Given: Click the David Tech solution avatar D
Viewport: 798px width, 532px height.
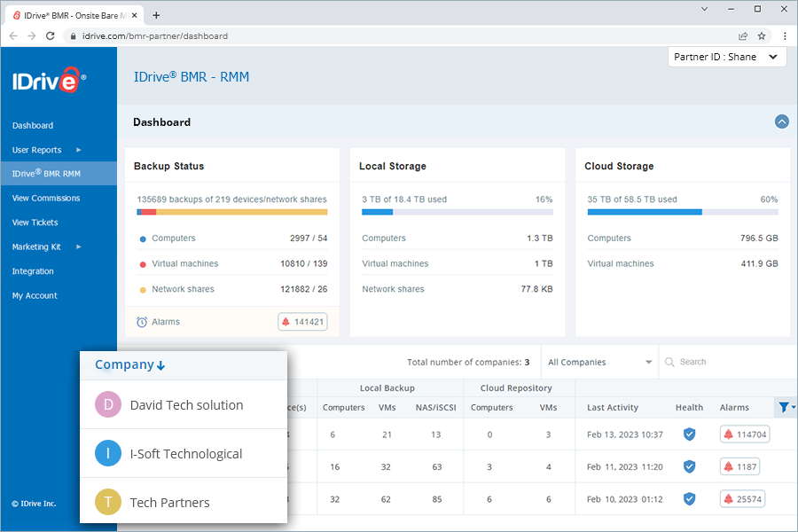Looking at the screenshot, I should 108,404.
